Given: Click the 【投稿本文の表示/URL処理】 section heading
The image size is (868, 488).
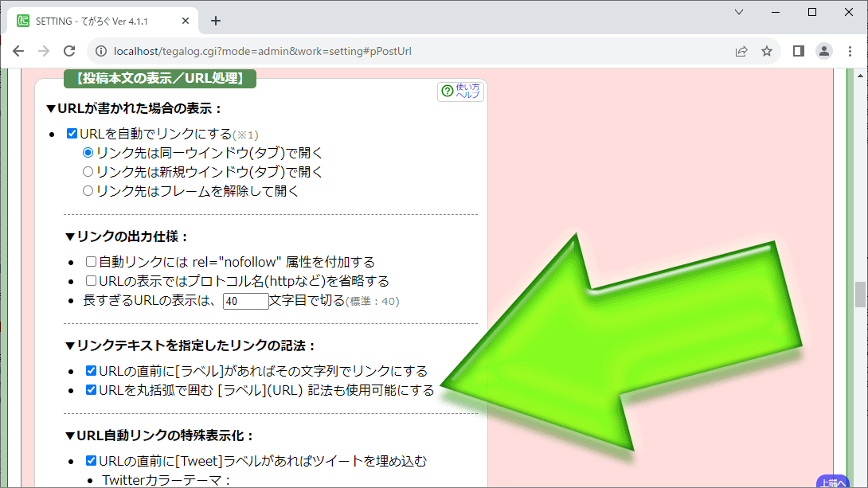Looking at the screenshot, I should tap(160, 79).
